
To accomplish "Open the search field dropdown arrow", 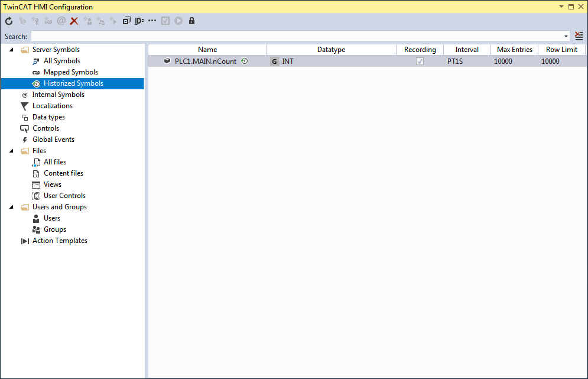I will 566,37.
